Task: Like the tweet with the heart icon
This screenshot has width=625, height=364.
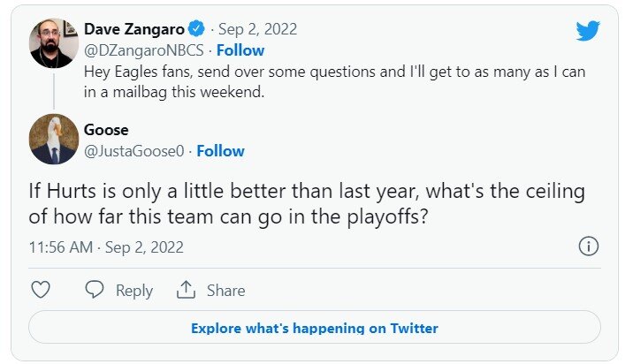Action: point(41,290)
